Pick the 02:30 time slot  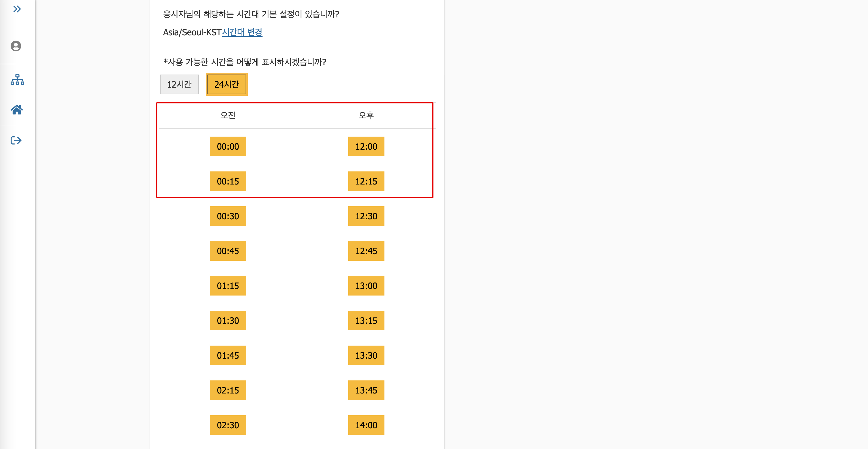[x=228, y=425]
